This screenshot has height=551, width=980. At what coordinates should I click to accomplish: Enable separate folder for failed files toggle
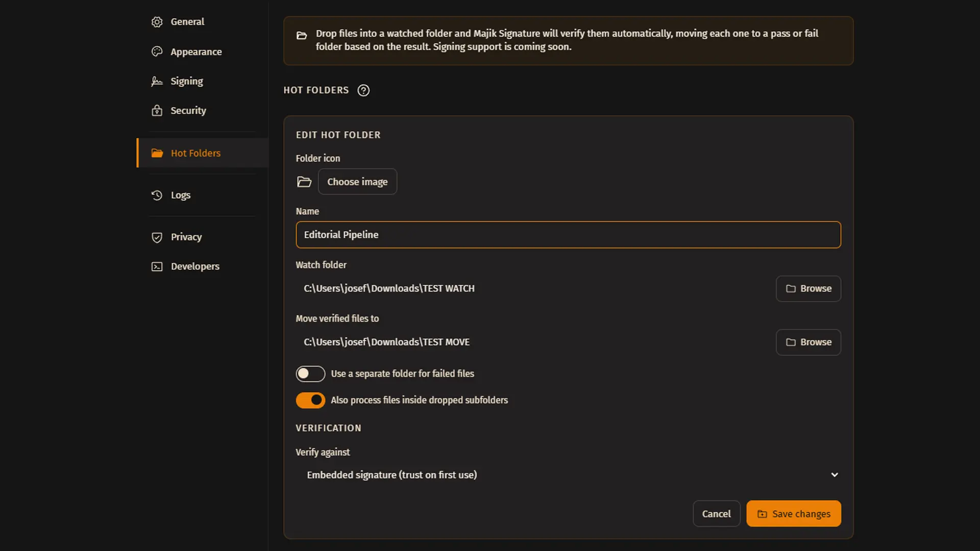(x=310, y=374)
